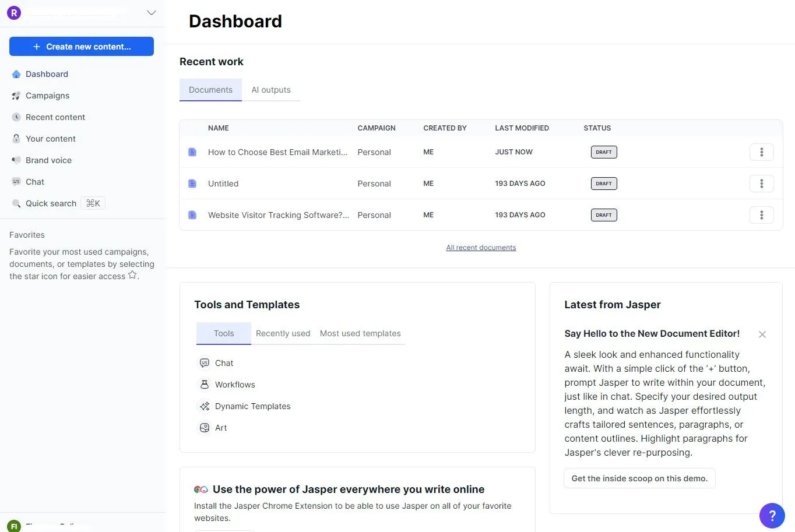The height and width of the screenshot is (532, 795).
Task: Open the options menu for Untitled document
Action: [x=761, y=183]
